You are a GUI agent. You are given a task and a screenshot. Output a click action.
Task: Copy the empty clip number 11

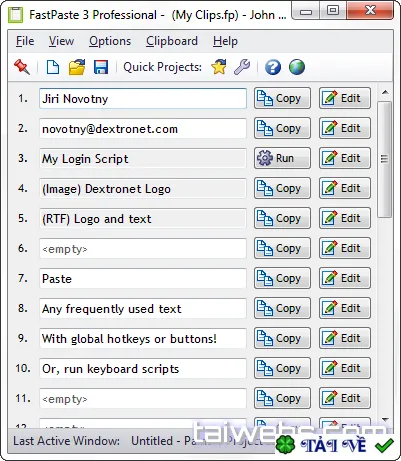[282, 398]
